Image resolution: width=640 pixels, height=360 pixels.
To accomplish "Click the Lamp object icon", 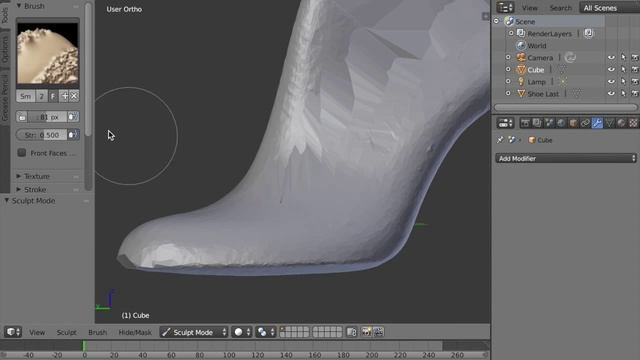I will (521, 82).
